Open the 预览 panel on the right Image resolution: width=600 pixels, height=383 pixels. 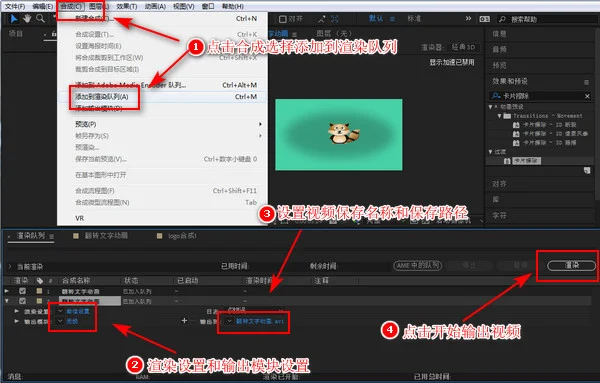click(x=499, y=65)
